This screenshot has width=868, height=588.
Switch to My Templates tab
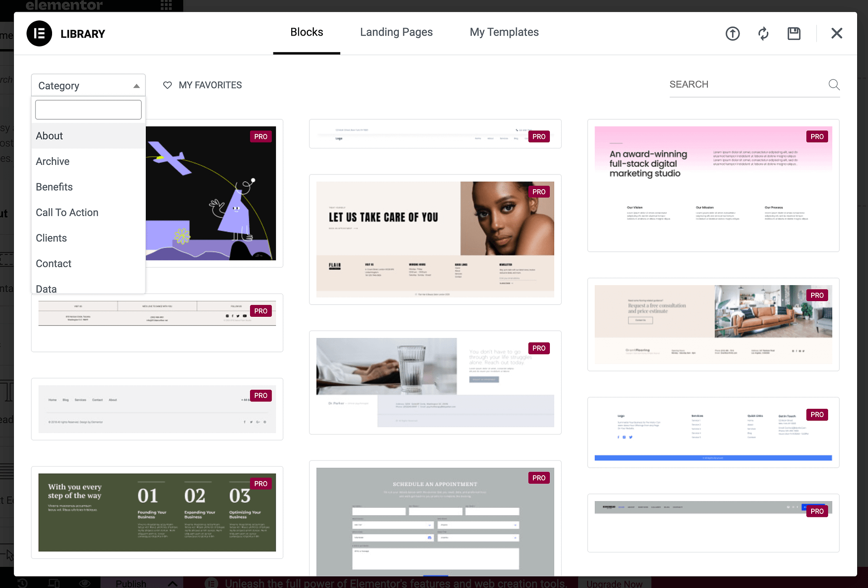point(504,32)
